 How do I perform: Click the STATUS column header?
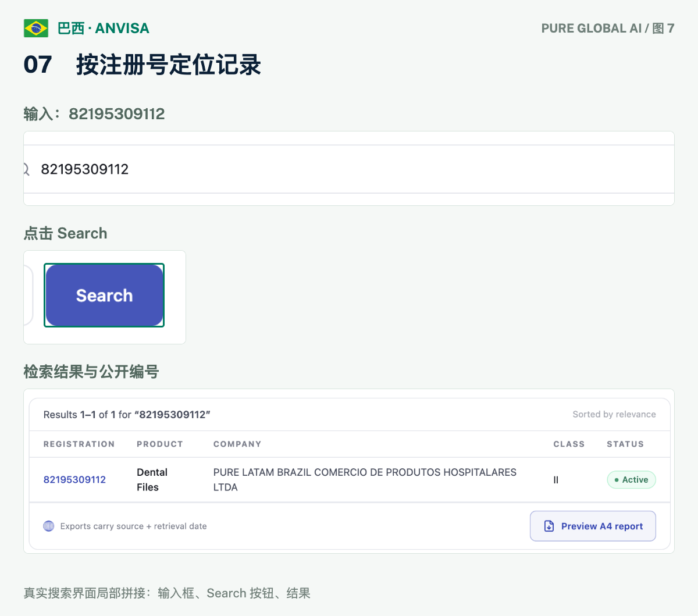(x=625, y=444)
